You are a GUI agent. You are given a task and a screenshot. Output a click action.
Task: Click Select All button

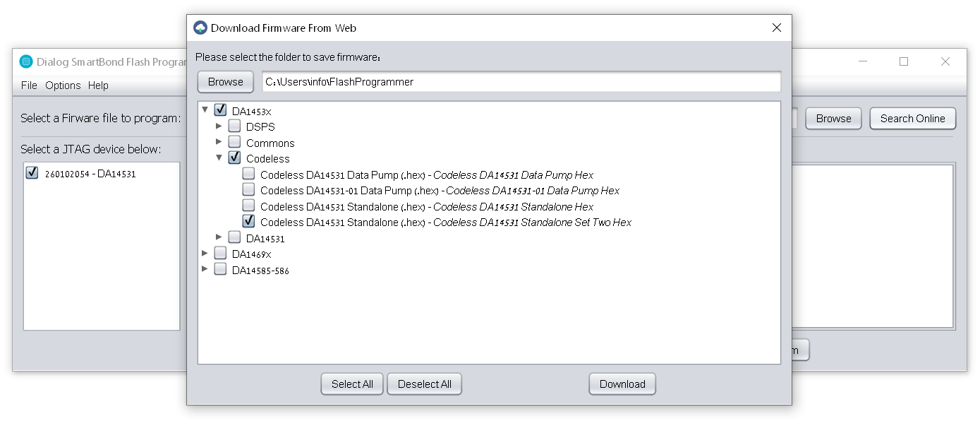(352, 384)
